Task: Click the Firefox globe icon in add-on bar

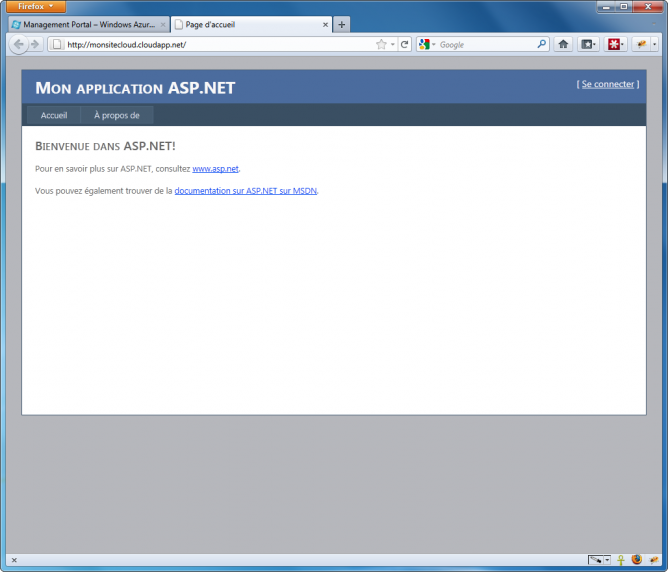Action: [636, 559]
